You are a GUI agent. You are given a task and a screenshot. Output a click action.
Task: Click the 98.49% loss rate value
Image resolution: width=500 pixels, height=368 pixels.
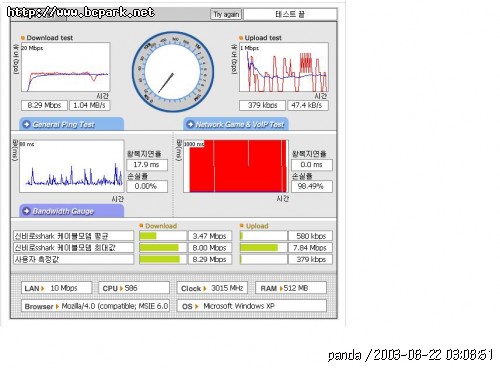[x=312, y=186]
